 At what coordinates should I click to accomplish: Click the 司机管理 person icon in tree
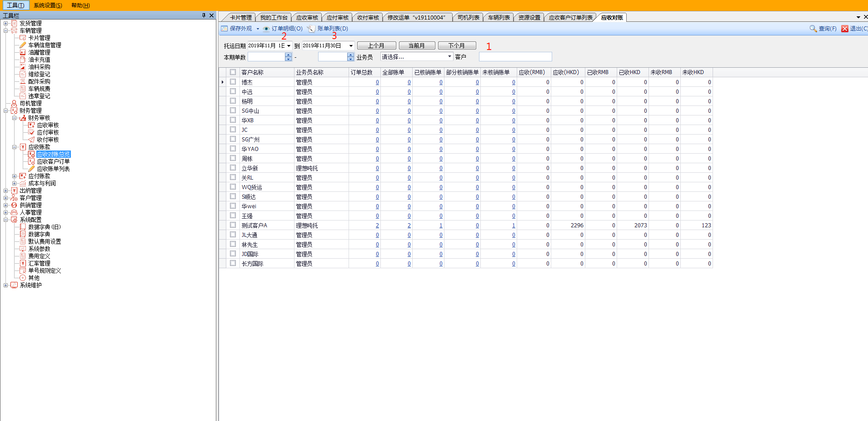click(14, 103)
